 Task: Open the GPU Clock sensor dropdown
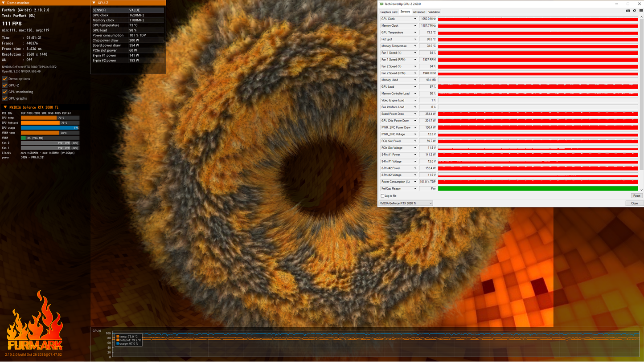[x=415, y=19]
